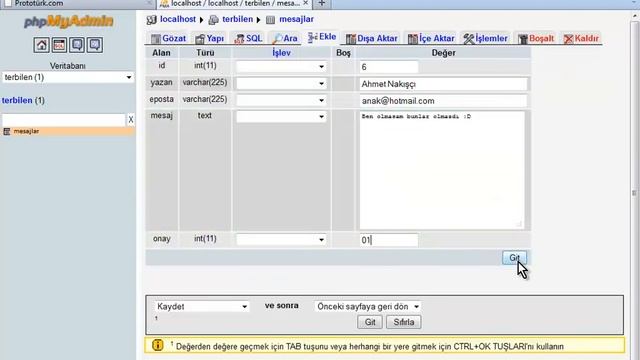Open the Ara search tab

click(x=285, y=38)
